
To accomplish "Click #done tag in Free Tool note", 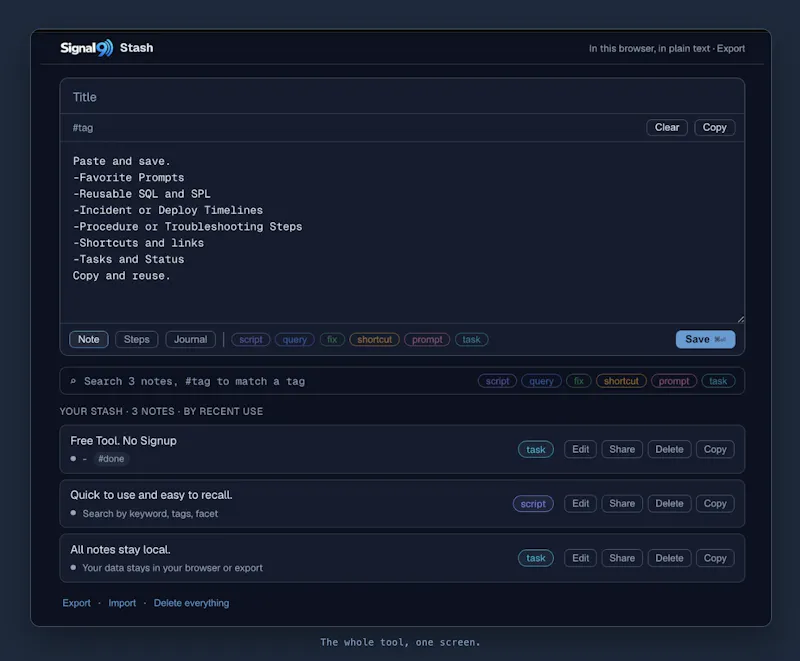I will tap(111, 459).
